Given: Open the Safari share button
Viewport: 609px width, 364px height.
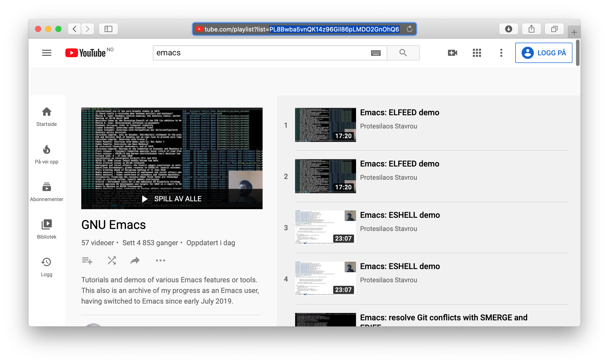Looking at the screenshot, I should pos(531,29).
